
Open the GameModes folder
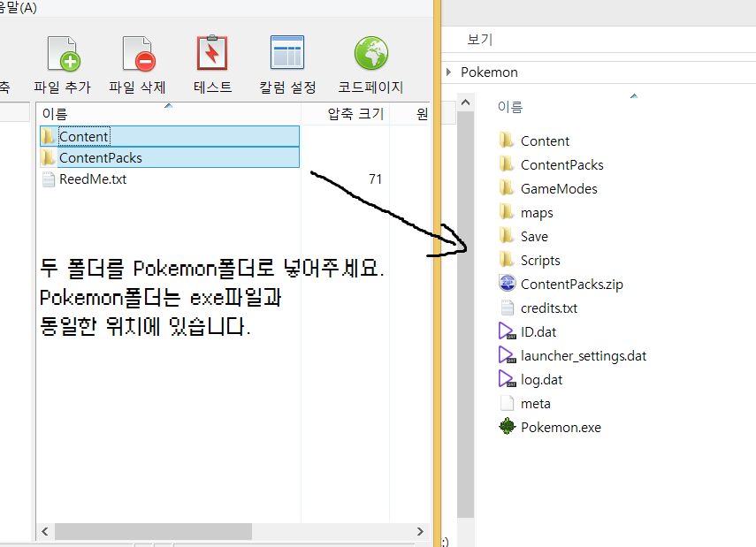click(x=564, y=188)
